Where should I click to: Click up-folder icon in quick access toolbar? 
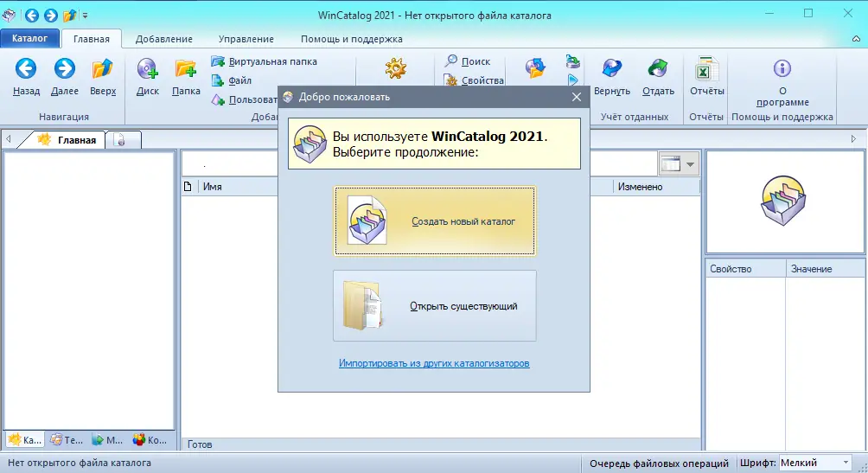[69, 16]
